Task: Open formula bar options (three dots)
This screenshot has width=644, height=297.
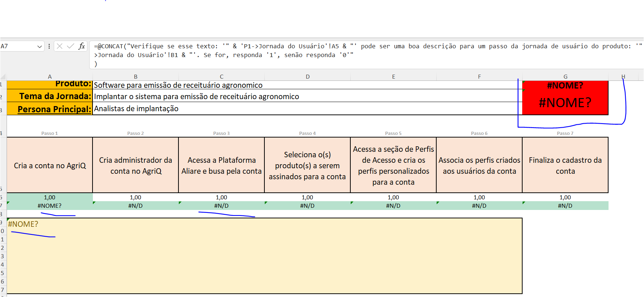Action: [x=49, y=46]
